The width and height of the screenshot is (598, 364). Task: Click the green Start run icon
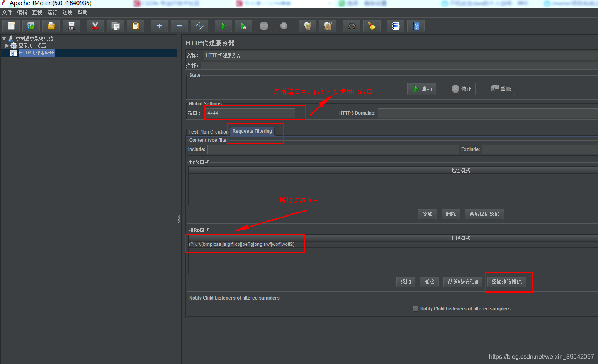tap(223, 26)
